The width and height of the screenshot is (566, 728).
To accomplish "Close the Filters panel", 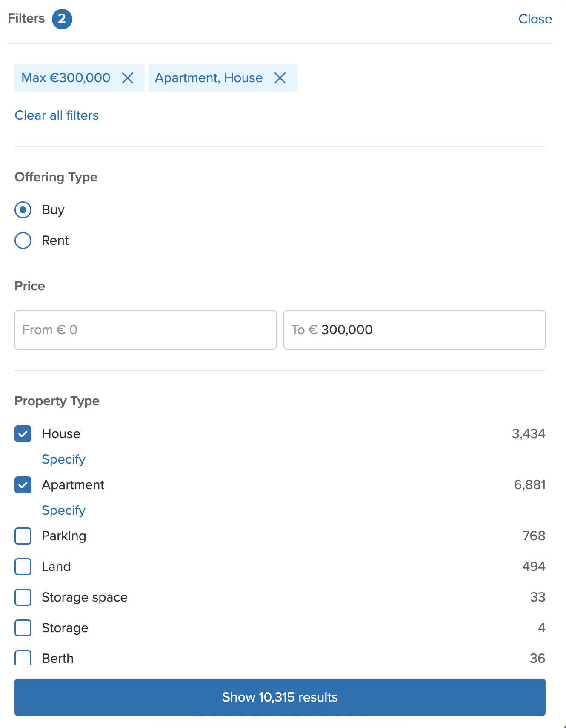I will (x=535, y=19).
